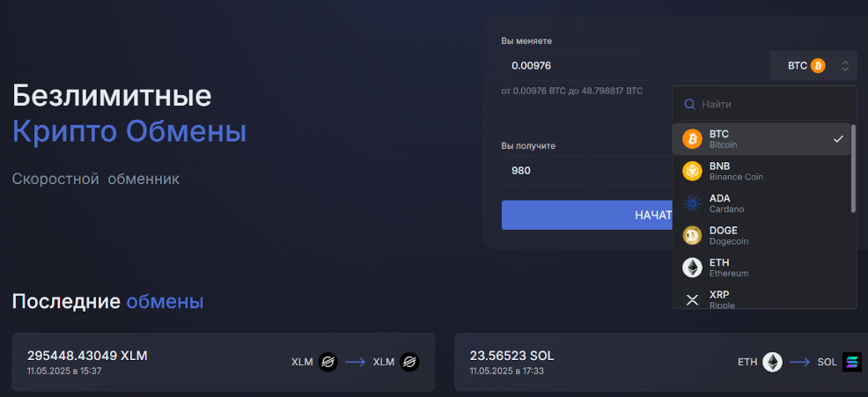The width and height of the screenshot is (868, 397).
Task: Click the search magnifier icon in dropdown
Action: pyautogui.click(x=690, y=104)
